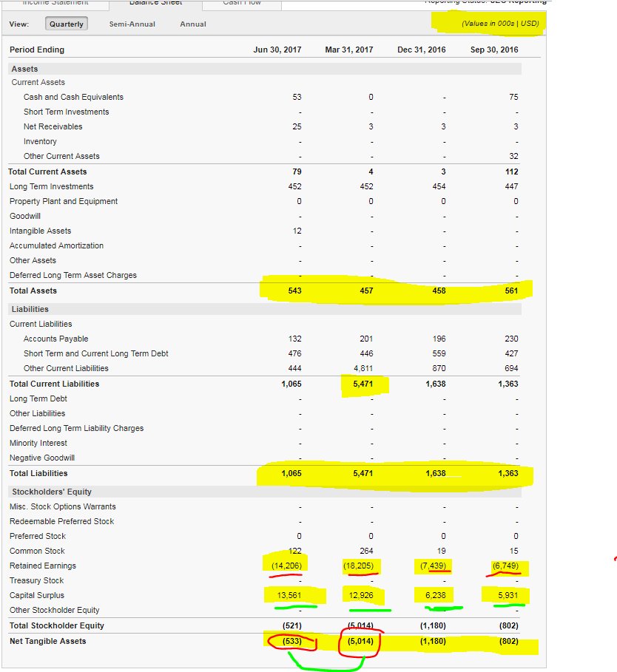Click the Cash and Cash Equivalents row label
This screenshot has width=617, height=672.
(x=73, y=97)
